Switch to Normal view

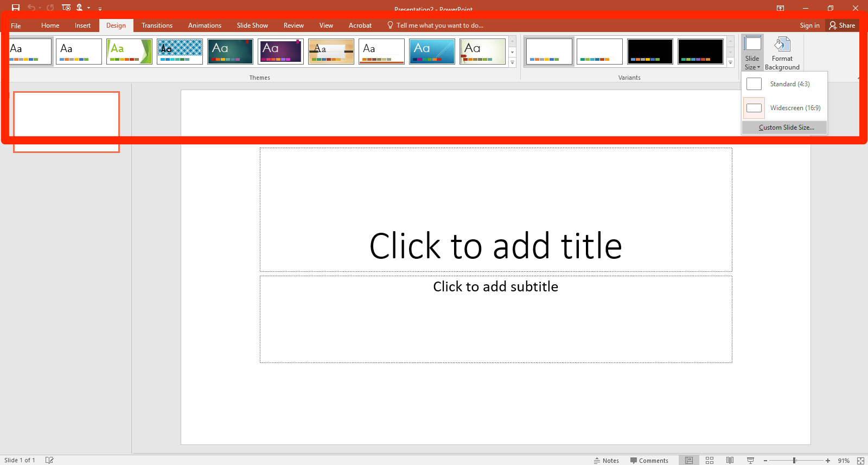coord(689,460)
